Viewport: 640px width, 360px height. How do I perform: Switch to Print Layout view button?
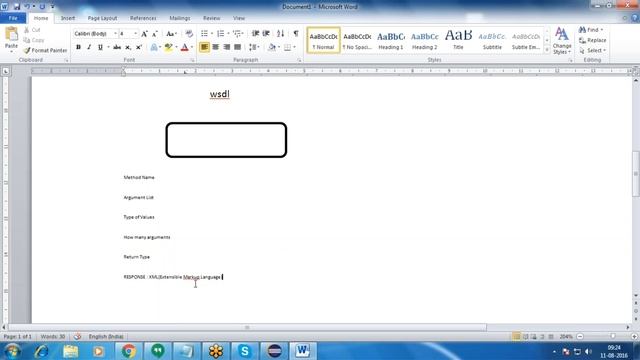click(x=516, y=337)
